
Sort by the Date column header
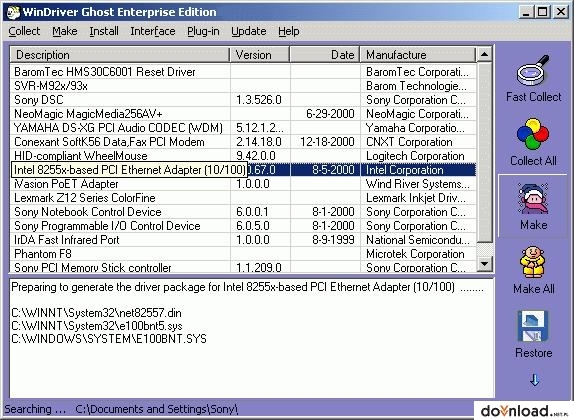point(325,55)
